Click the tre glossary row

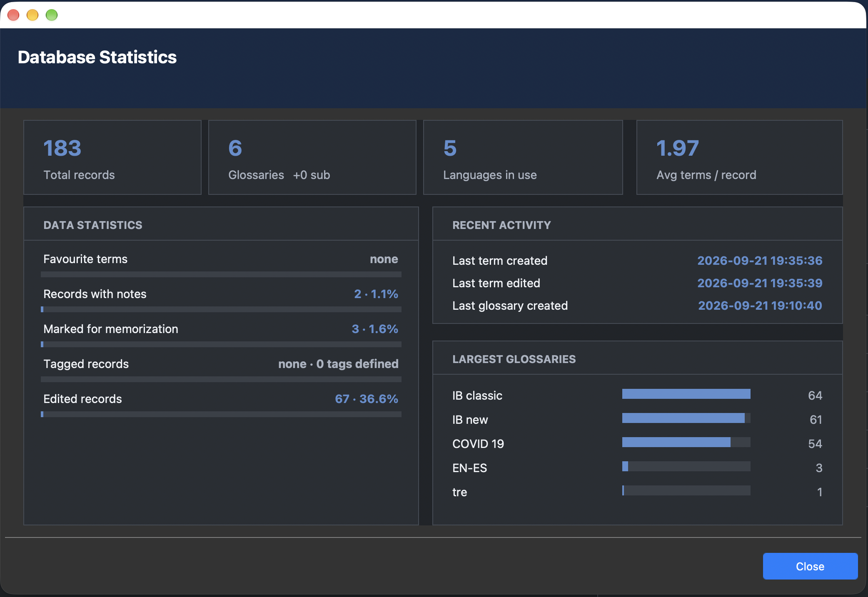pos(637,492)
